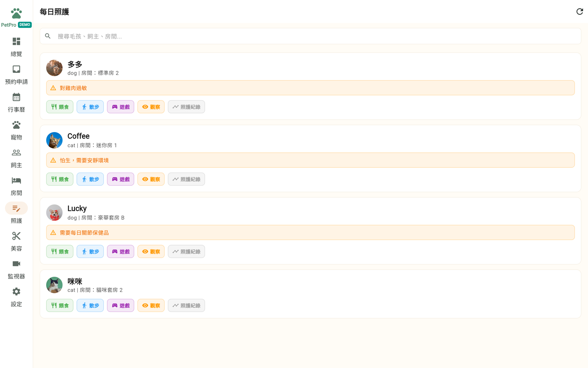Open 照護紀錄 for 多多
This screenshot has width=588, height=368.
tap(186, 107)
